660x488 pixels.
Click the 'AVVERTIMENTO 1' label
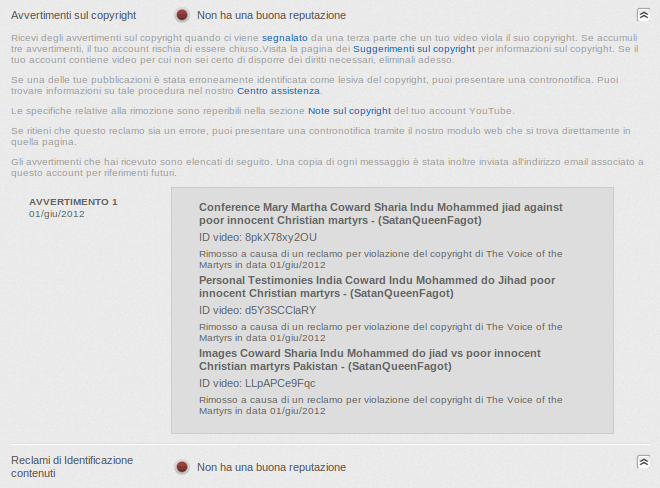(x=73, y=202)
